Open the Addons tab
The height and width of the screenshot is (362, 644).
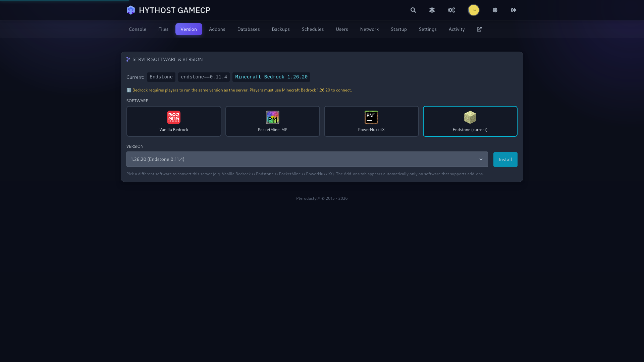click(x=217, y=29)
